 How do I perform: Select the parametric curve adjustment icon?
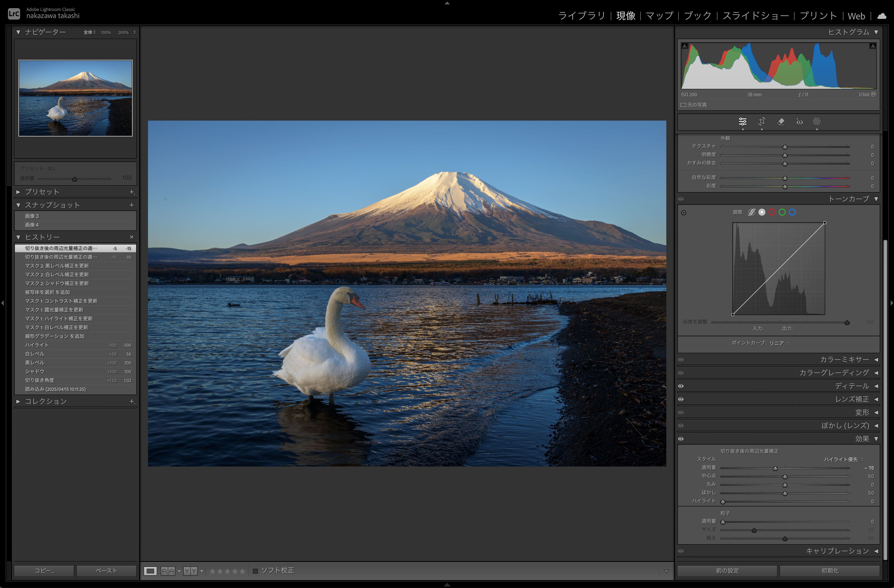[x=751, y=213]
